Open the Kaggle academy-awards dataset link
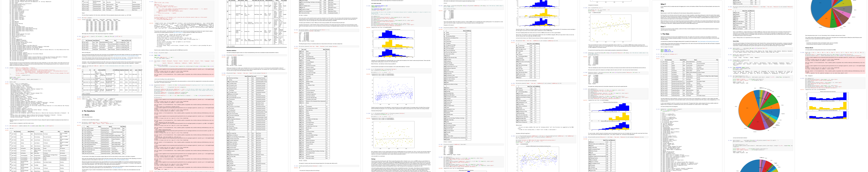Image resolution: width=868 pixels, height=172 pixels. click(x=708, y=42)
